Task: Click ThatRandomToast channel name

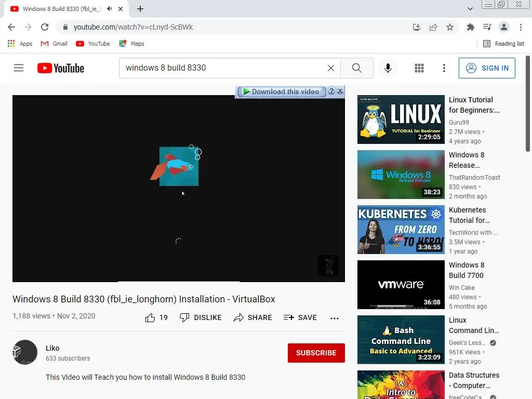Action: [474, 177]
